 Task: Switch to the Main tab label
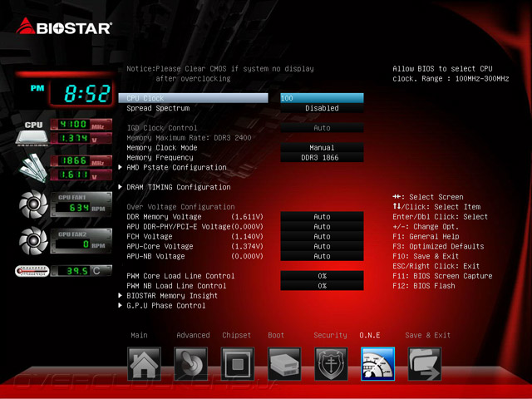[x=139, y=335]
